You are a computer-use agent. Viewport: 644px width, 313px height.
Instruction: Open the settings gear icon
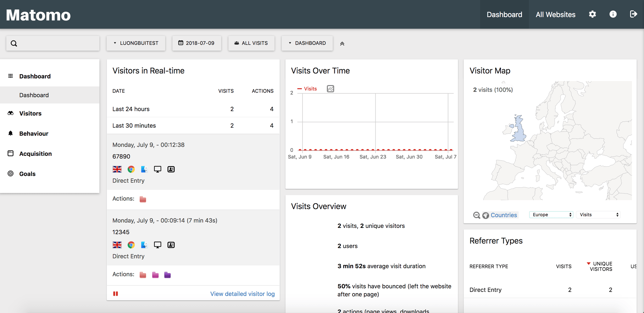coord(592,14)
